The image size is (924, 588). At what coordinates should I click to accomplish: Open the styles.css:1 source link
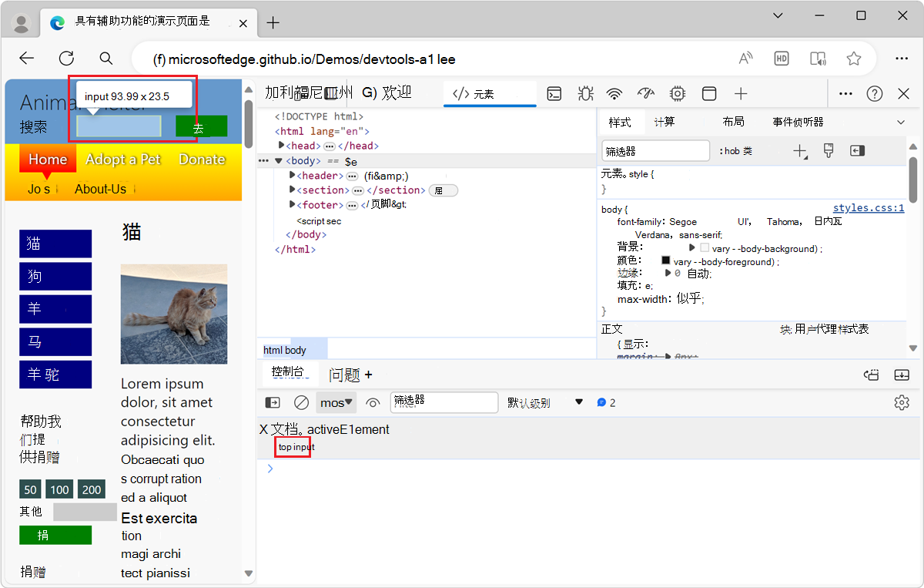[869, 208]
